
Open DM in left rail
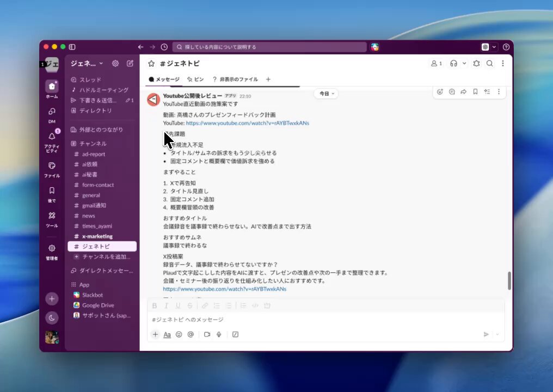[x=52, y=115]
